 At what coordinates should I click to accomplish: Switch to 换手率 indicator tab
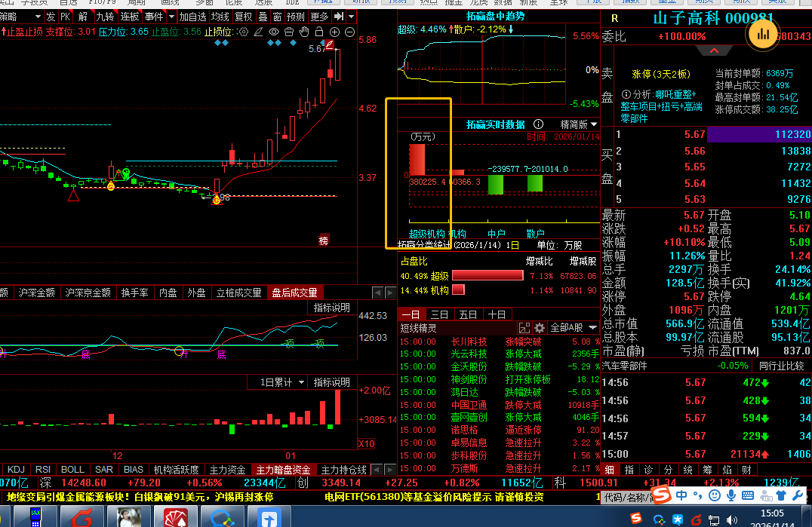coord(134,293)
